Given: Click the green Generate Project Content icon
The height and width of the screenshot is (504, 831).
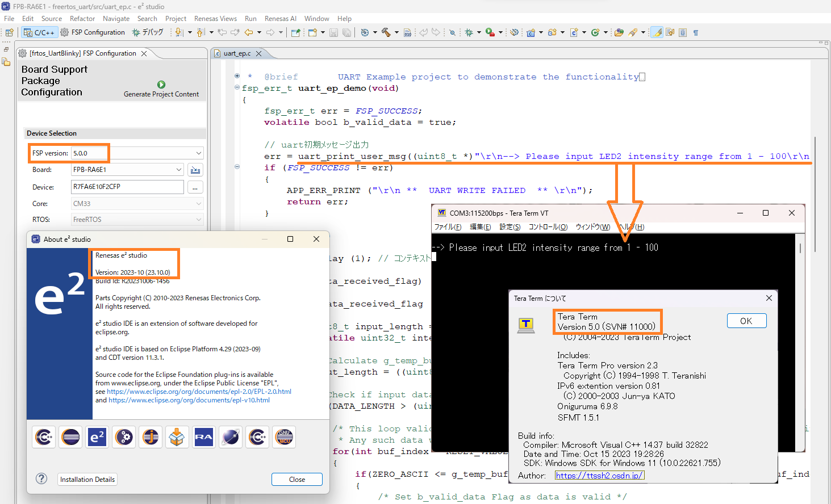Looking at the screenshot, I should pyautogui.click(x=161, y=85).
